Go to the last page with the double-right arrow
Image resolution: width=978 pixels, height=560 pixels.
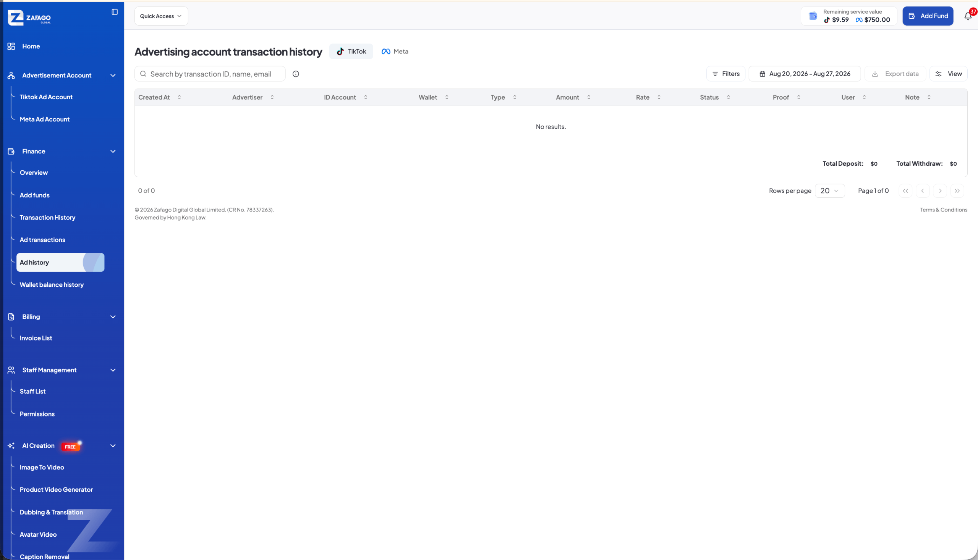click(957, 191)
